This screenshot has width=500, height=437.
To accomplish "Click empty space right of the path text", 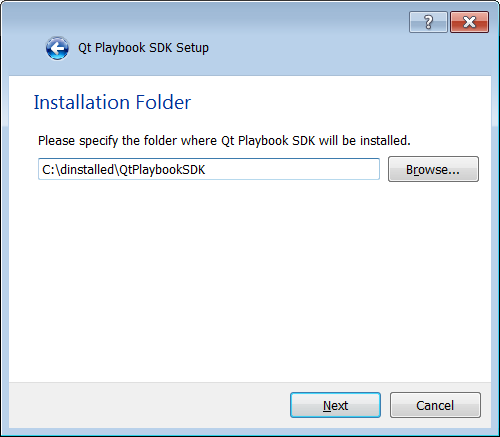I will pyautogui.click(x=293, y=169).
